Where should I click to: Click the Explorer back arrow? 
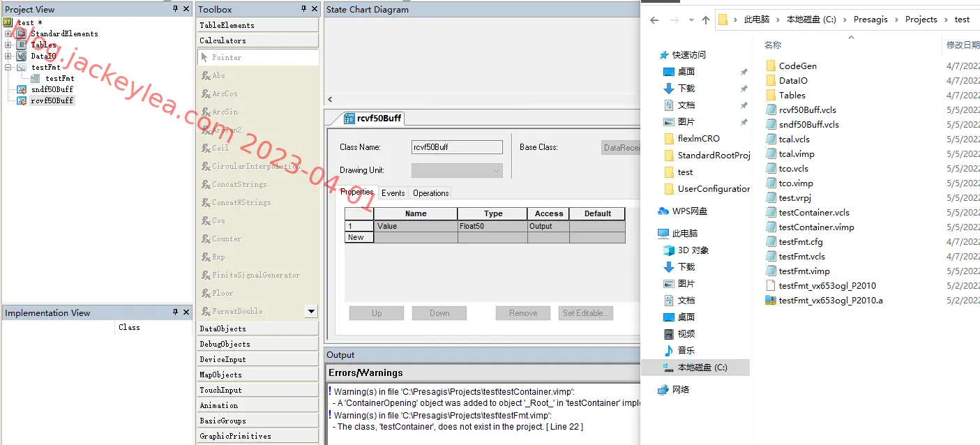click(654, 20)
